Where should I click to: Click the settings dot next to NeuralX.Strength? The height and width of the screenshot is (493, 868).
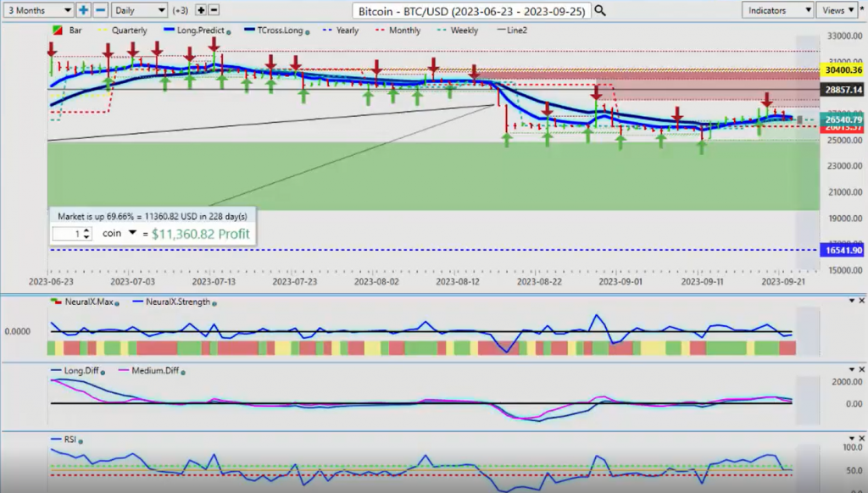click(214, 304)
